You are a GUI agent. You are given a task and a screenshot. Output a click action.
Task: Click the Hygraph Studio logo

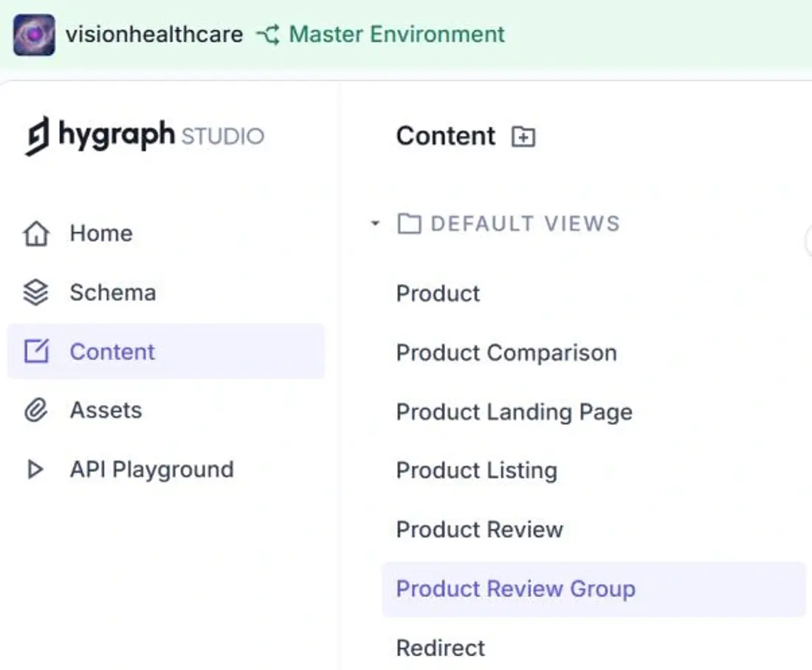click(x=145, y=136)
